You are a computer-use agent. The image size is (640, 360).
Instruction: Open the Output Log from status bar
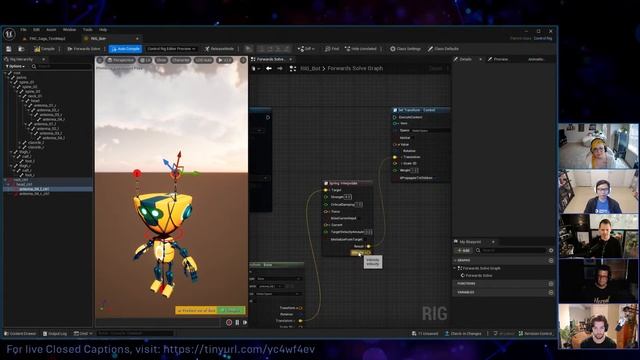(55, 333)
